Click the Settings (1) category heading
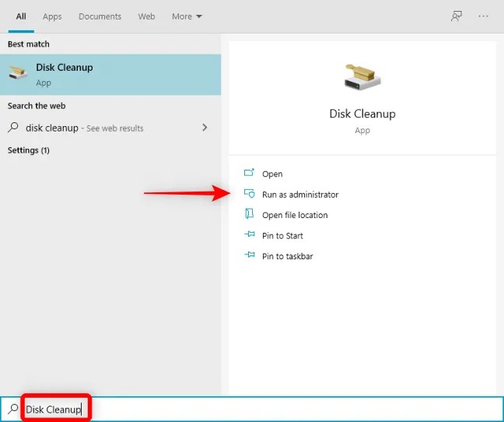The height and width of the screenshot is (422, 504). [x=29, y=150]
